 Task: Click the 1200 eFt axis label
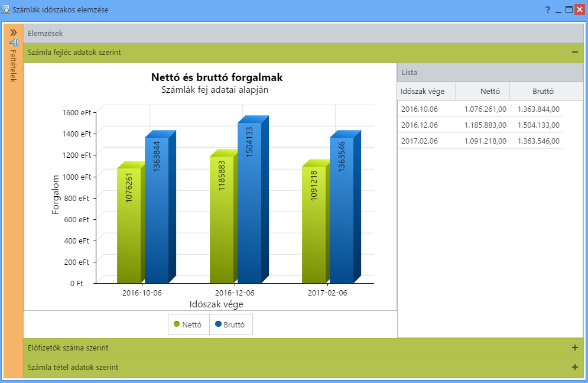76,155
